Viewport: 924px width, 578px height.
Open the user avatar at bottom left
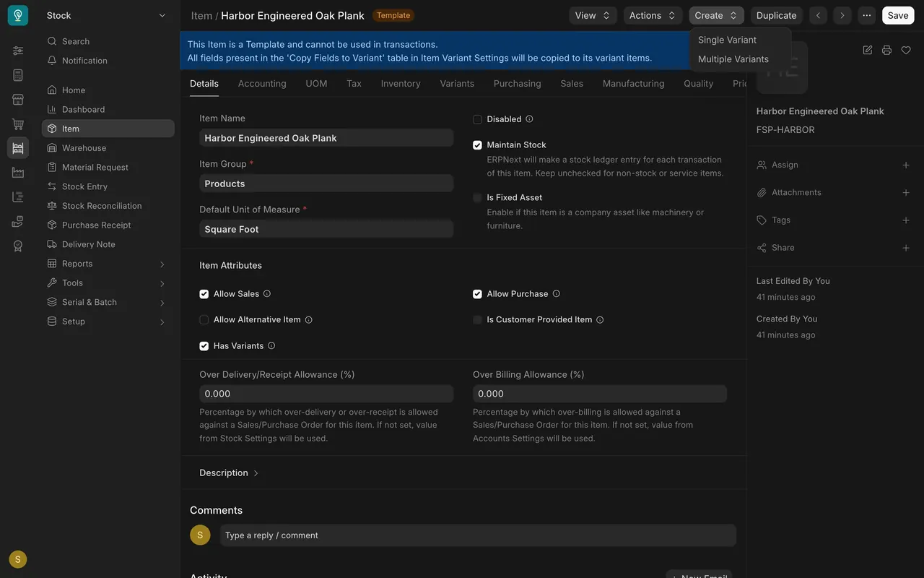click(18, 559)
